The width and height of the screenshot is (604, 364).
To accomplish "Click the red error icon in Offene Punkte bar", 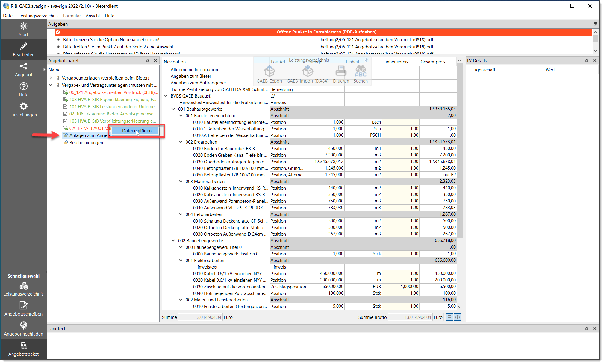I will coord(58,32).
